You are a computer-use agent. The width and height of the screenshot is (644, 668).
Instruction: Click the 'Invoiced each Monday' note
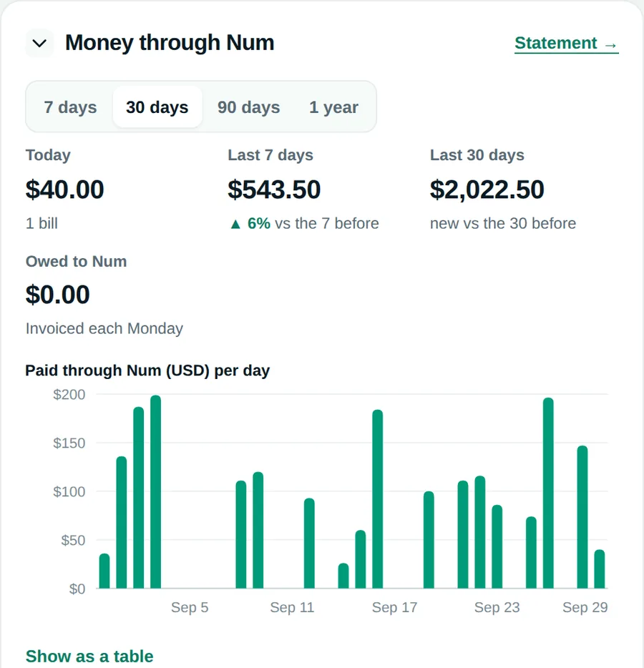tap(104, 328)
